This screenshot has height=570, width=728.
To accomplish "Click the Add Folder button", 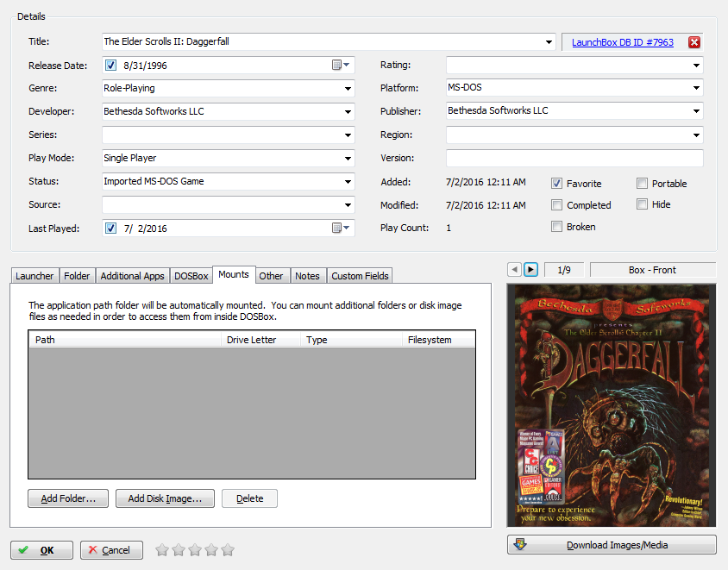I will pyautogui.click(x=68, y=498).
